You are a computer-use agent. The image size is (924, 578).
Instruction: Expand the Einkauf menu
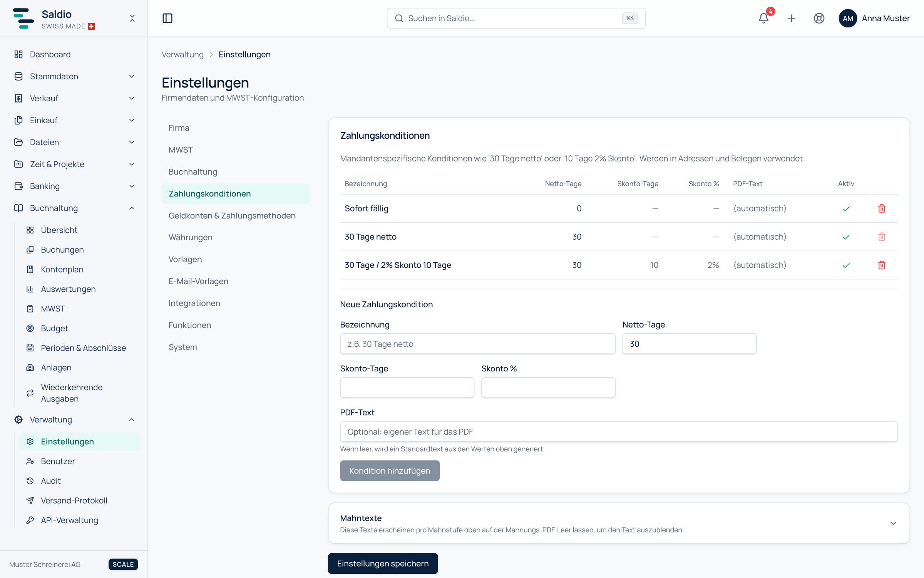[x=74, y=120]
